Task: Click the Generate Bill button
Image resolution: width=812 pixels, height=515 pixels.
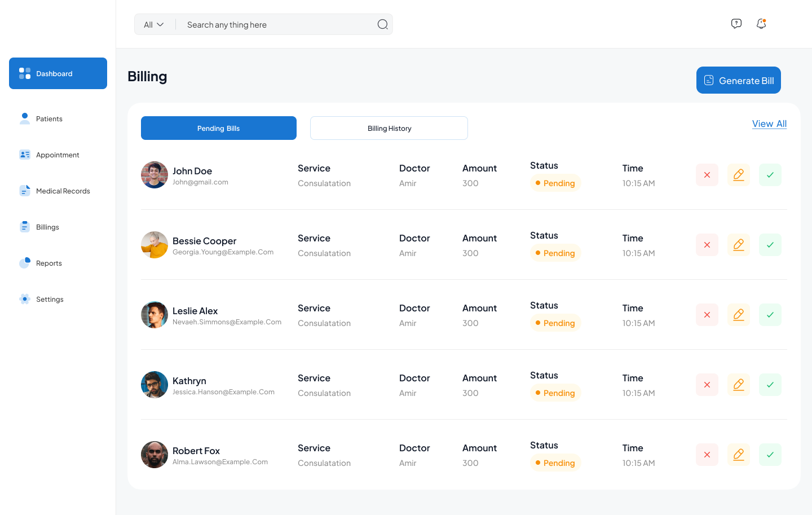Action: point(739,80)
